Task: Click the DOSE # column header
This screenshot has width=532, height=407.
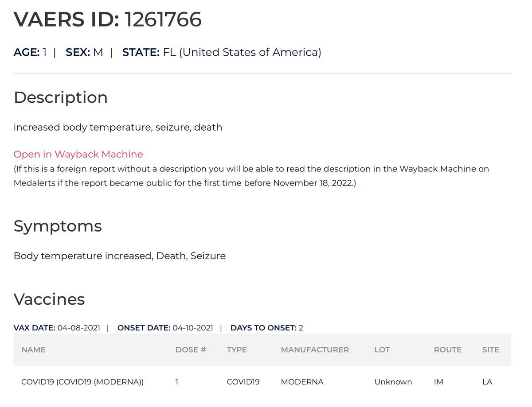Action: tap(191, 349)
